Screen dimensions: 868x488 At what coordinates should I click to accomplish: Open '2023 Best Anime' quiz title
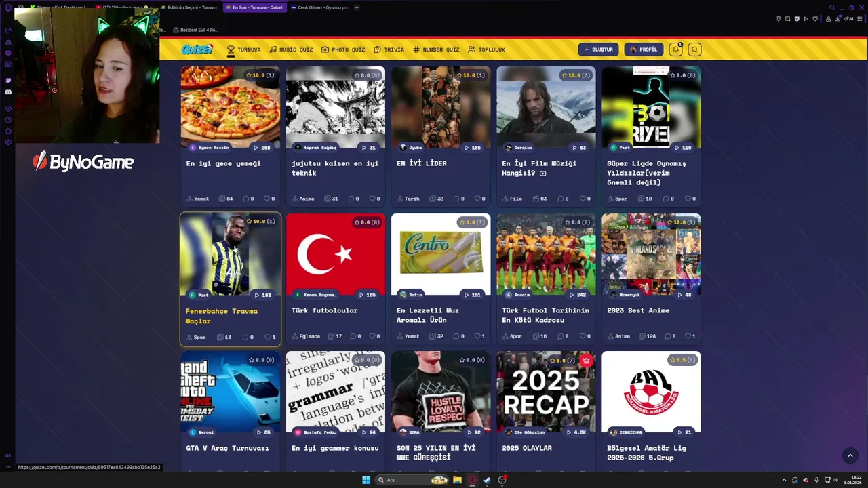coord(638,310)
